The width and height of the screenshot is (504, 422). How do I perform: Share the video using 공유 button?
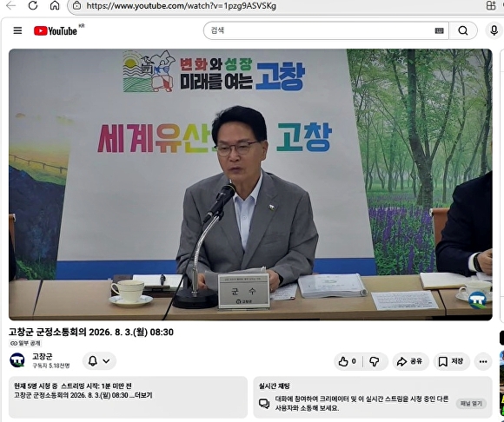409,361
